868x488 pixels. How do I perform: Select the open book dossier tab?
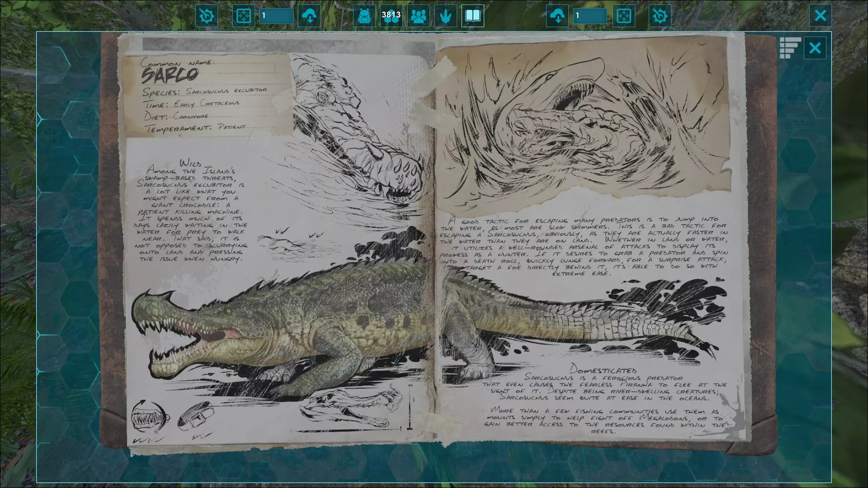pos(472,16)
